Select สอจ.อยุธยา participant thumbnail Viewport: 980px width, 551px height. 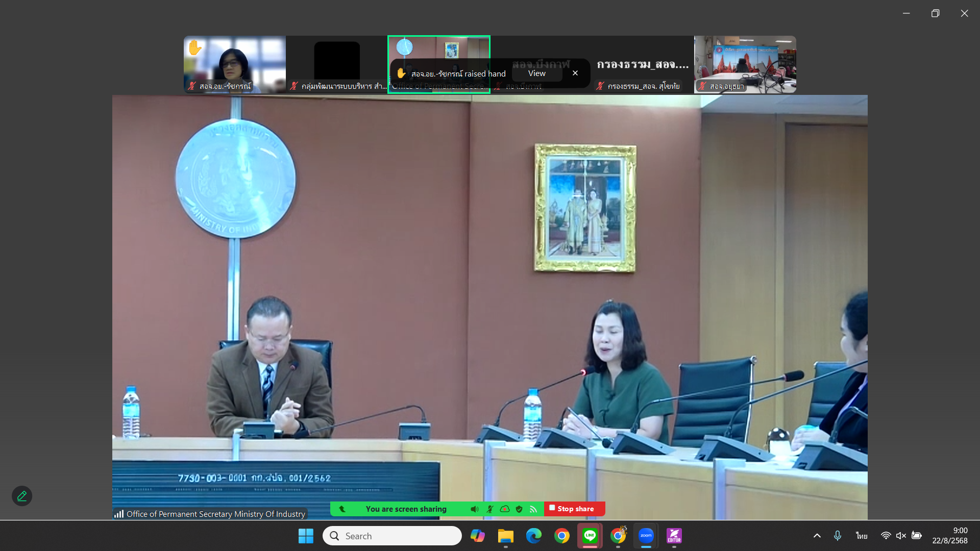click(x=745, y=64)
